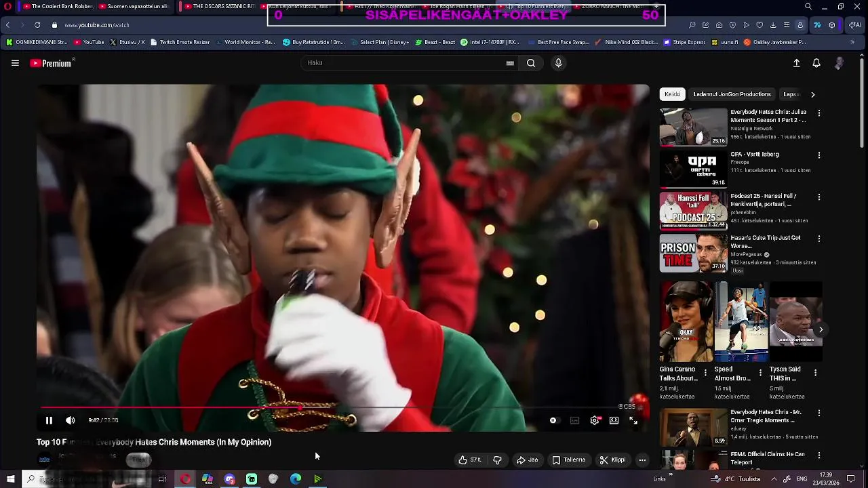Open the YouTube account avatar menu
The height and width of the screenshot is (488, 868).
839,63
